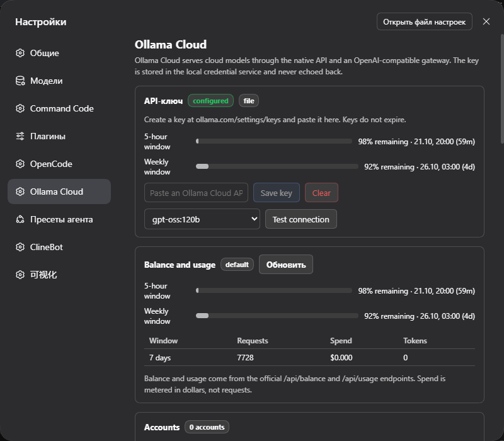Click the Window column header
This screenshot has height=441, width=504.
point(163,341)
